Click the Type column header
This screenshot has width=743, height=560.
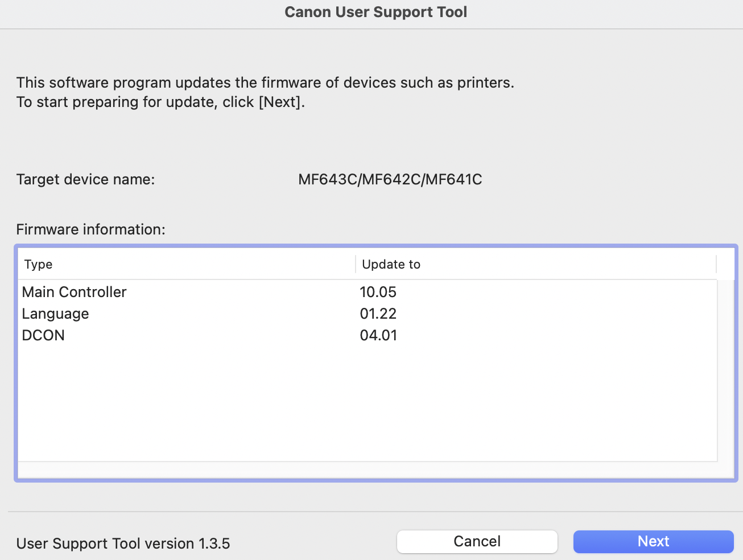[39, 264]
